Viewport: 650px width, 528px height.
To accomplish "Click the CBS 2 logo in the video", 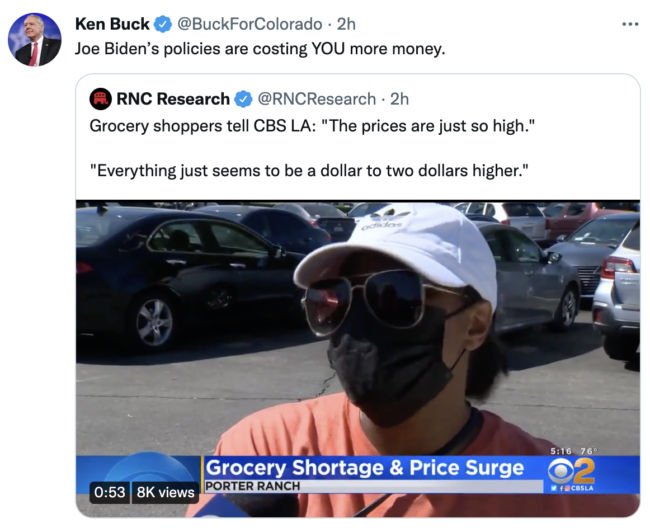I will point(572,472).
